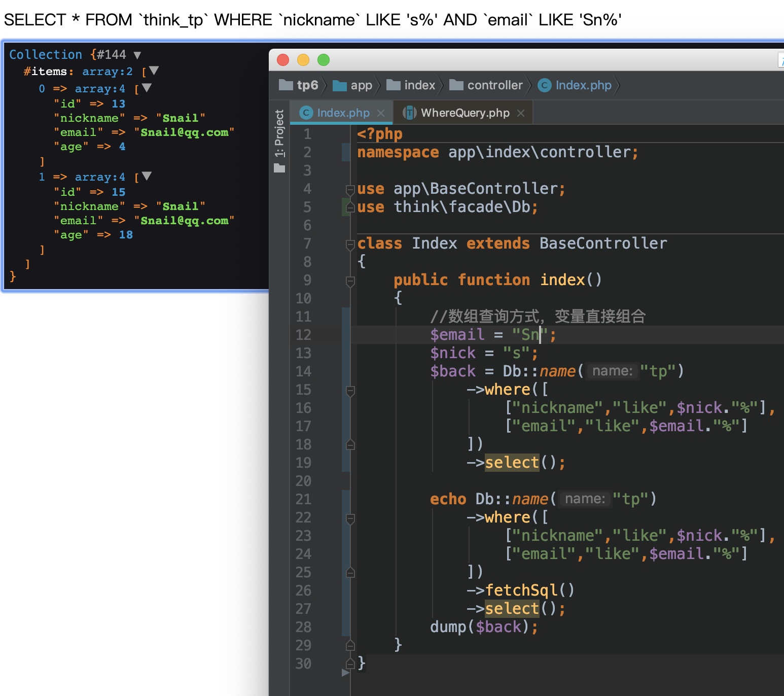Image resolution: width=784 pixels, height=696 pixels.
Task: Click id value 13 in dump output
Action: point(118,104)
